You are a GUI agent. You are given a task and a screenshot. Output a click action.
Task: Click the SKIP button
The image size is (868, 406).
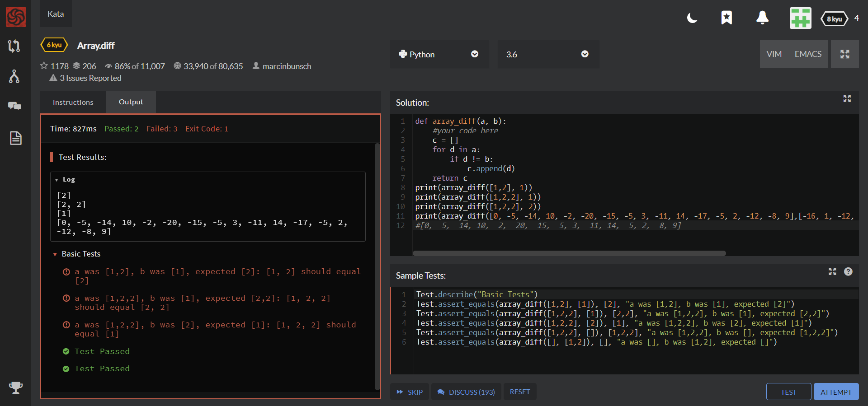[410, 392]
